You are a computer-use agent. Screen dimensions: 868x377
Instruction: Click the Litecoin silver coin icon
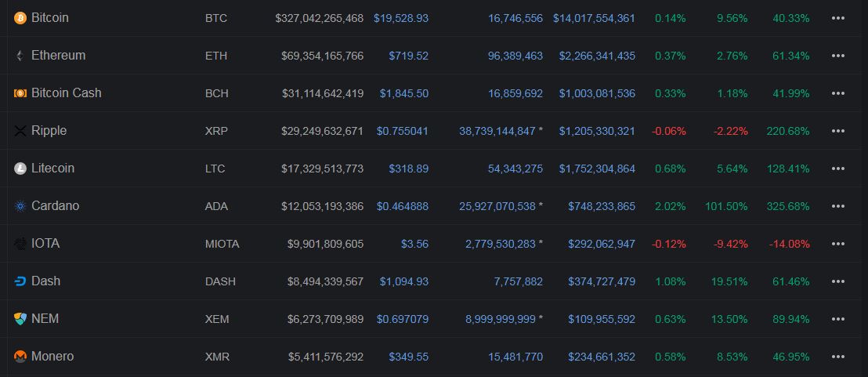click(x=20, y=169)
